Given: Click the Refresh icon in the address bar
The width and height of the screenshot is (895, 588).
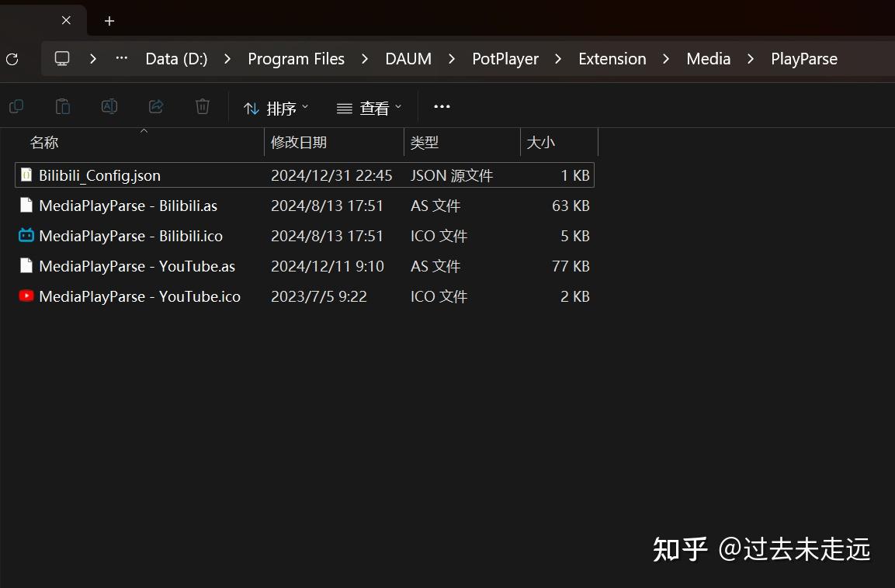Looking at the screenshot, I should (x=11, y=59).
